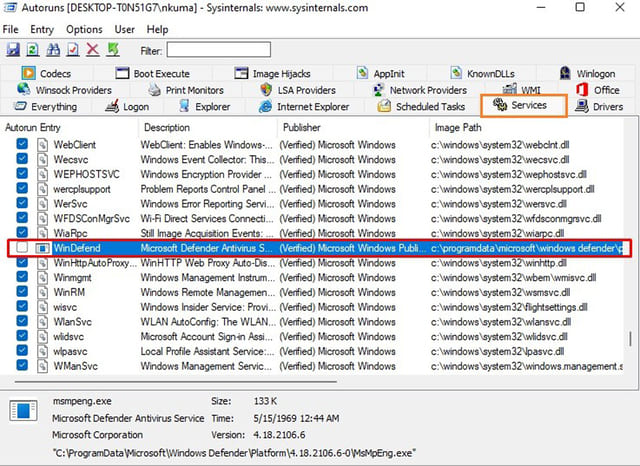The width and height of the screenshot is (640, 466).
Task: Click the Find binoculars toolbar icon
Action: click(x=53, y=50)
